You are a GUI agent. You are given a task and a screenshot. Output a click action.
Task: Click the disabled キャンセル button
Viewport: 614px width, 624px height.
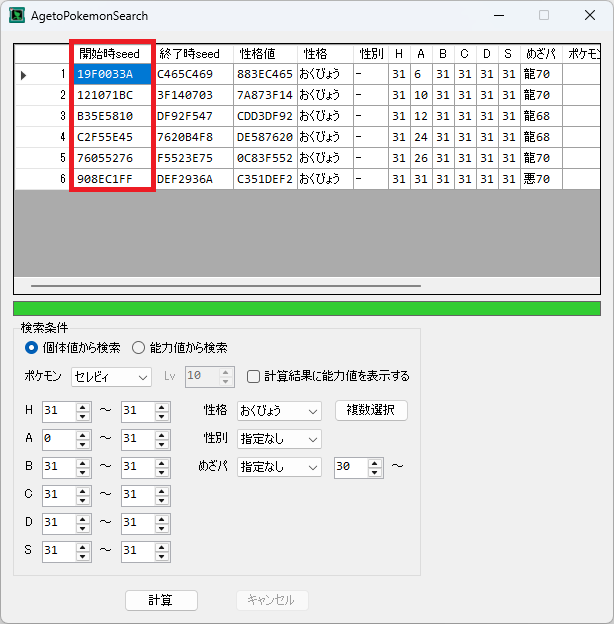(272, 600)
